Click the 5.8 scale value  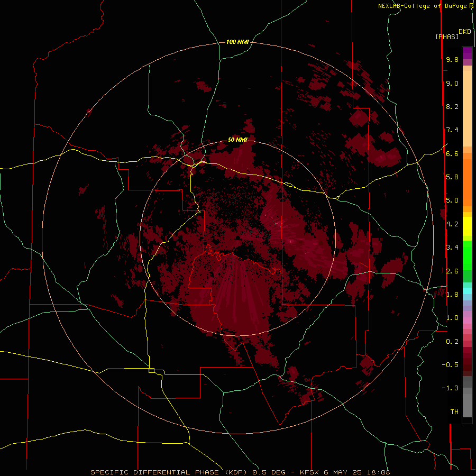[452, 177]
